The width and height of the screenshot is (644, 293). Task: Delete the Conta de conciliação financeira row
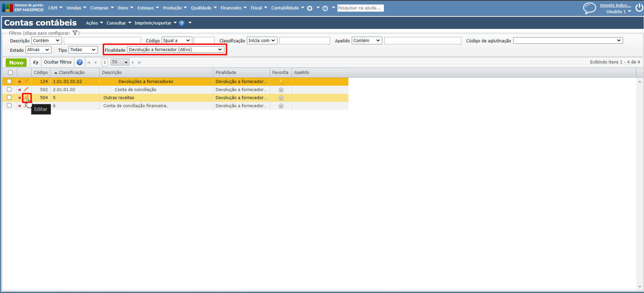pyautogui.click(x=20, y=106)
